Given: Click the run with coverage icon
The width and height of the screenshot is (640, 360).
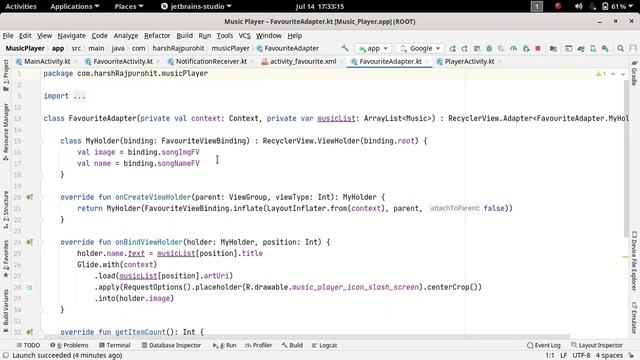Looking at the screenshot, I should point(501,49).
